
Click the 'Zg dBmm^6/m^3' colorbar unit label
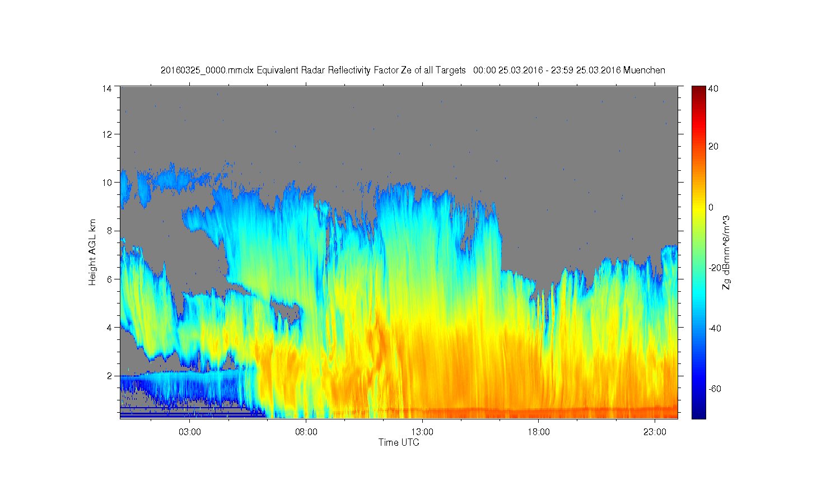[726, 252]
